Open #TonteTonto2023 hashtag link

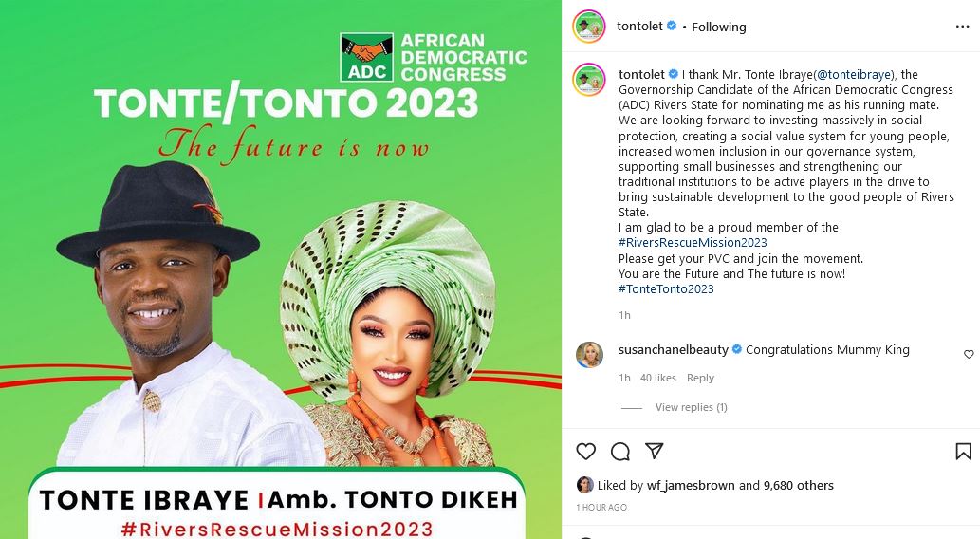tap(666, 288)
